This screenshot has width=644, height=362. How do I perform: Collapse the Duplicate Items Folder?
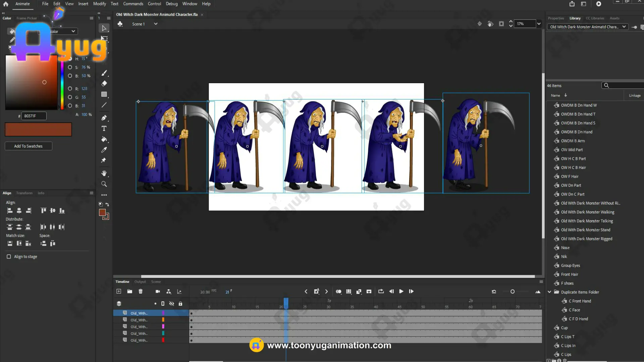coord(549,292)
